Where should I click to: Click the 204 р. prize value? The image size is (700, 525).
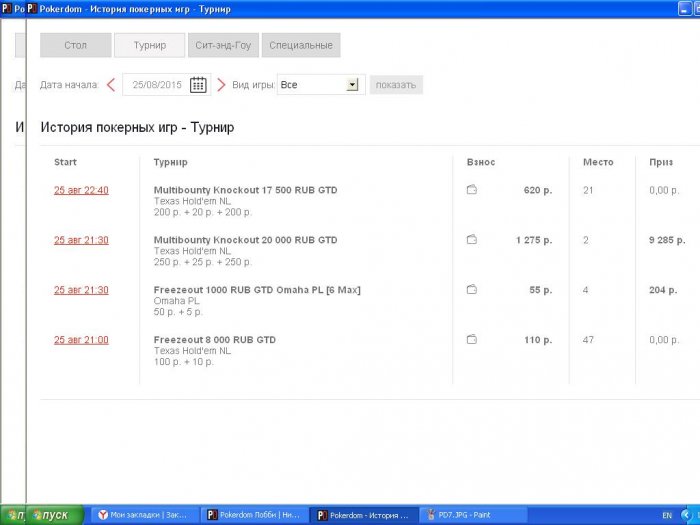point(663,290)
